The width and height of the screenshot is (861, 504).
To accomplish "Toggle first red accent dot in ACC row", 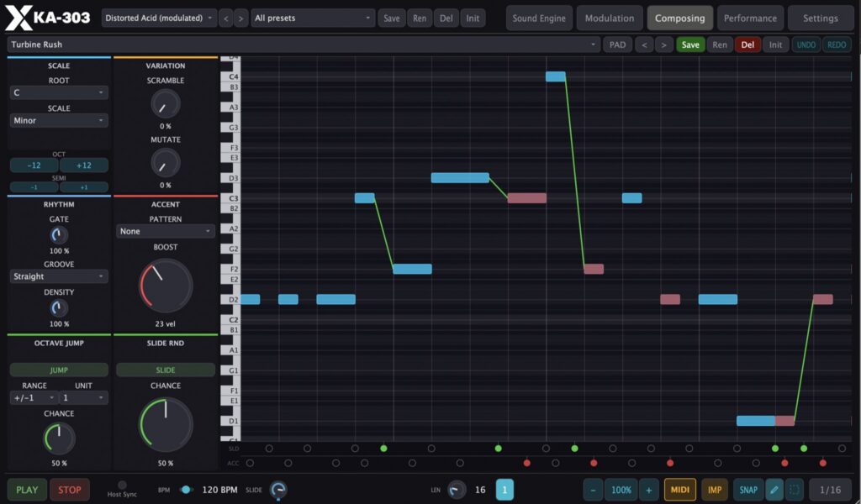I will tap(526, 463).
